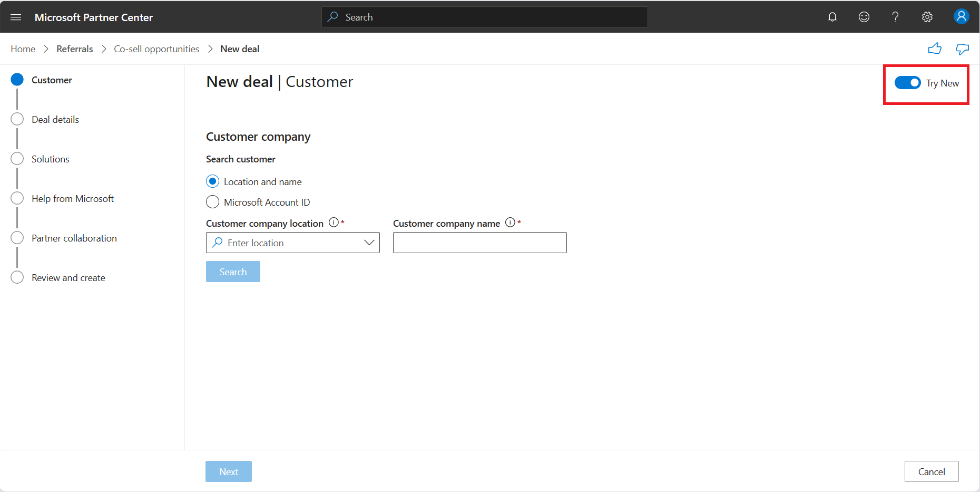Click the company name info icon
This screenshot has height=492, width=980.
point(510,223)
